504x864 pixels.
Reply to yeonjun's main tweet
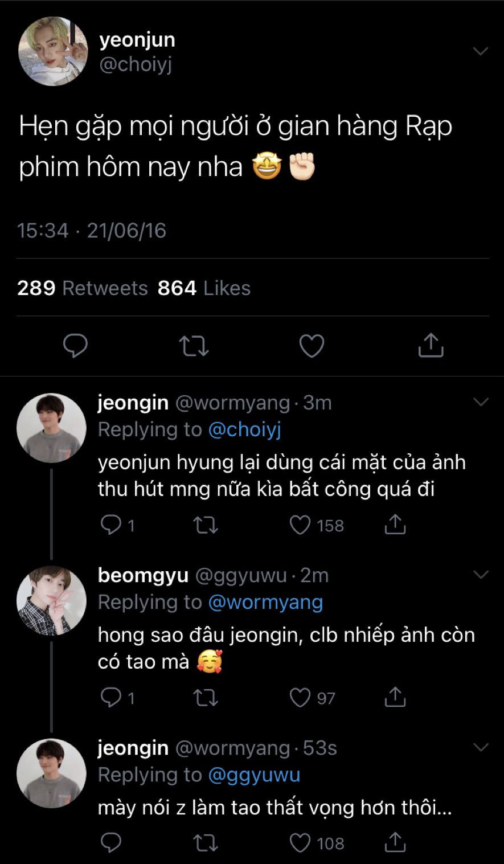coord(75,346)
